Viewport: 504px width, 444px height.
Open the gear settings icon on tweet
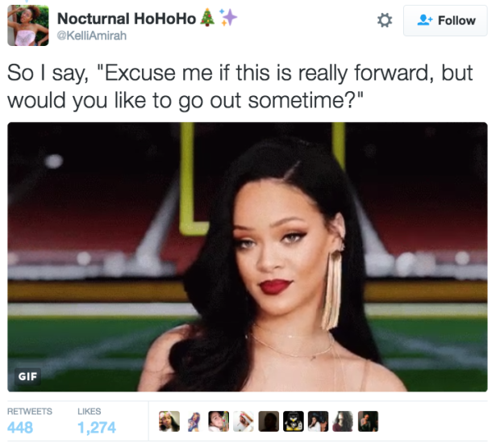click(x=385, y=20)
